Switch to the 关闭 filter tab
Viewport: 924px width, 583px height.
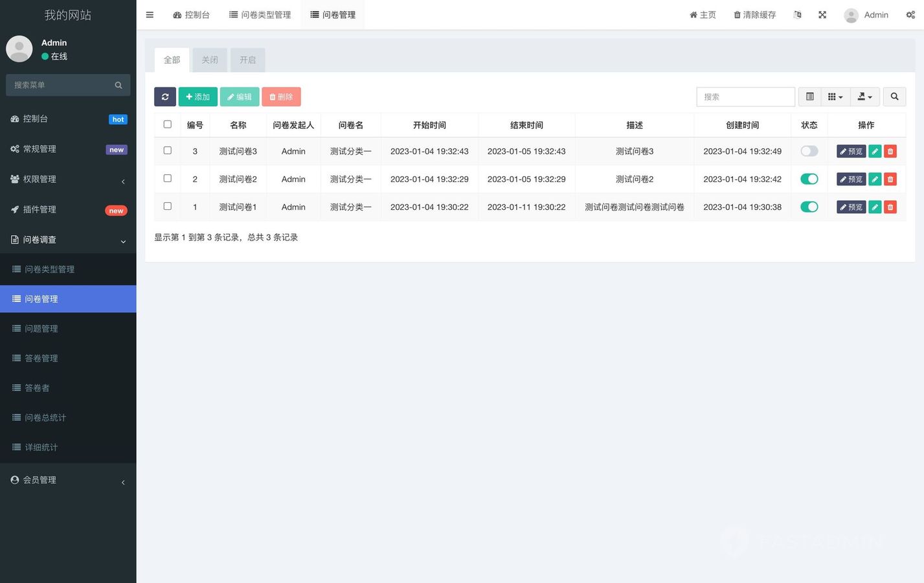[x=210, y=60]
